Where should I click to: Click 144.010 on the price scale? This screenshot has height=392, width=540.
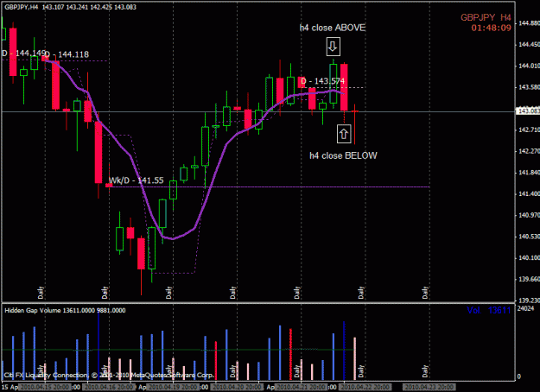[529, 66]
